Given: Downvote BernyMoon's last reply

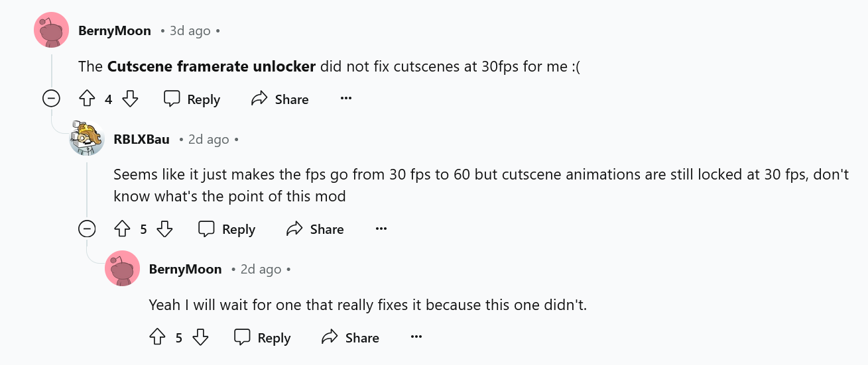Looking at the screenshot, I should [x=200, y=338].
